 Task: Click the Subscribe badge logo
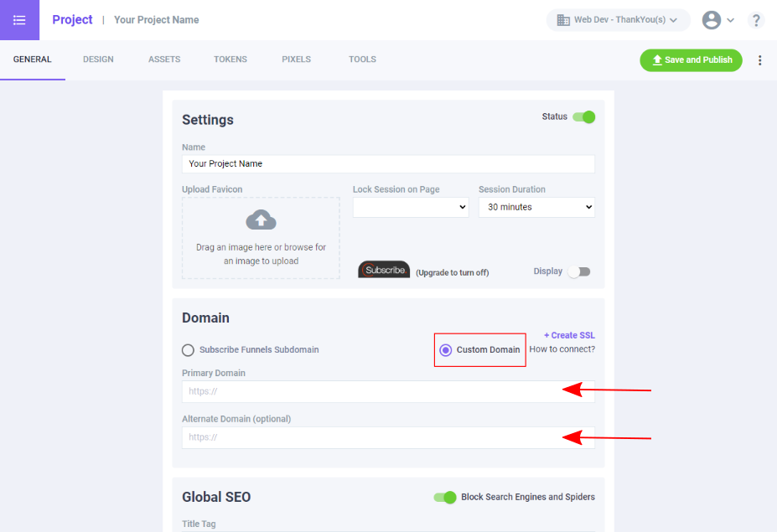point(384,270)
